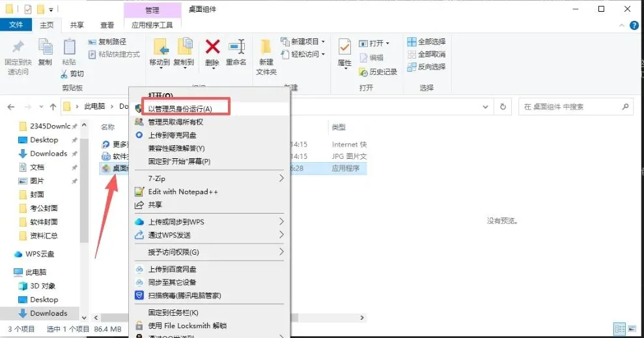This screenshot has width=644, height=338.
Task: Collapse the ribbon with the chevron
Action: tap(621, 25)
